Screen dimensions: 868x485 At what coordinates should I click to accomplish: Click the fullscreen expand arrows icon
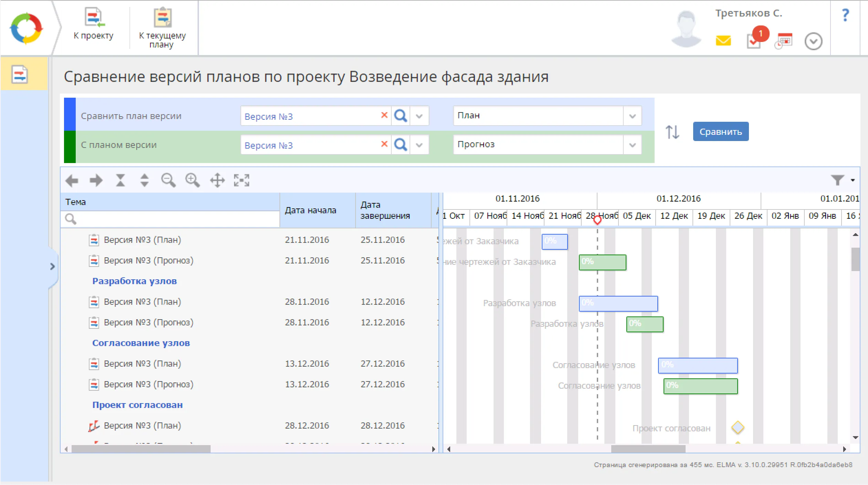[x=241, y=180]
